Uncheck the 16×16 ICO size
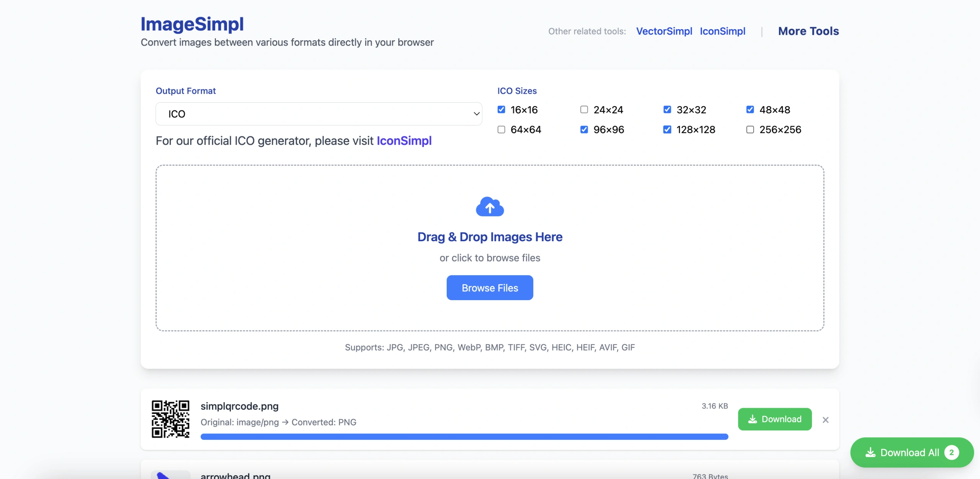This screenshot has height=479, width=980. point(501,110)
